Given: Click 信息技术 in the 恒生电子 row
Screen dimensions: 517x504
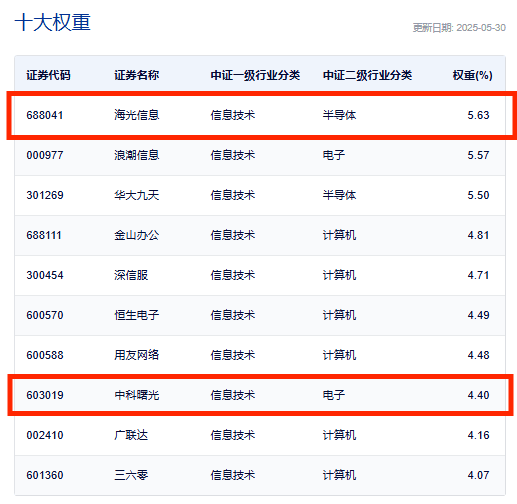Looking at the screenshot, I should 233,315.
